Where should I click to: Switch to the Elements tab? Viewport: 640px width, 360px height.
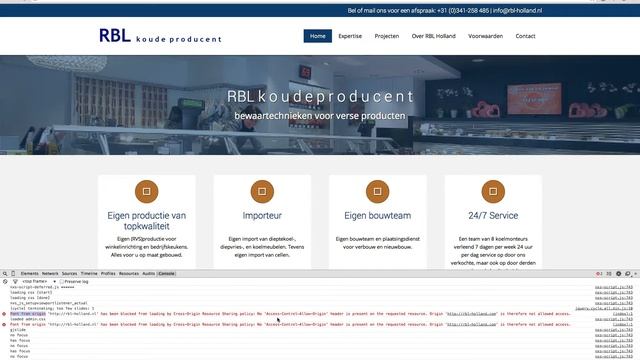click(x=29, y=274)
